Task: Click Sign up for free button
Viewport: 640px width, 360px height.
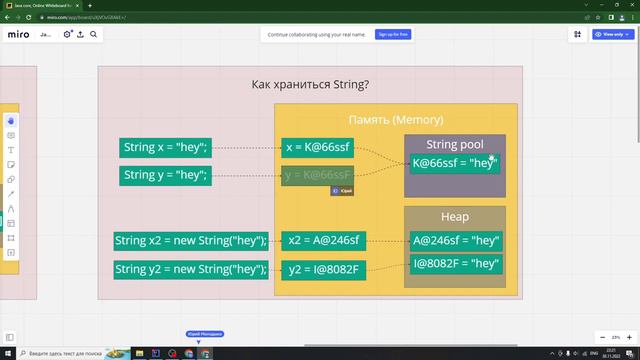Action: pos(393,34)
